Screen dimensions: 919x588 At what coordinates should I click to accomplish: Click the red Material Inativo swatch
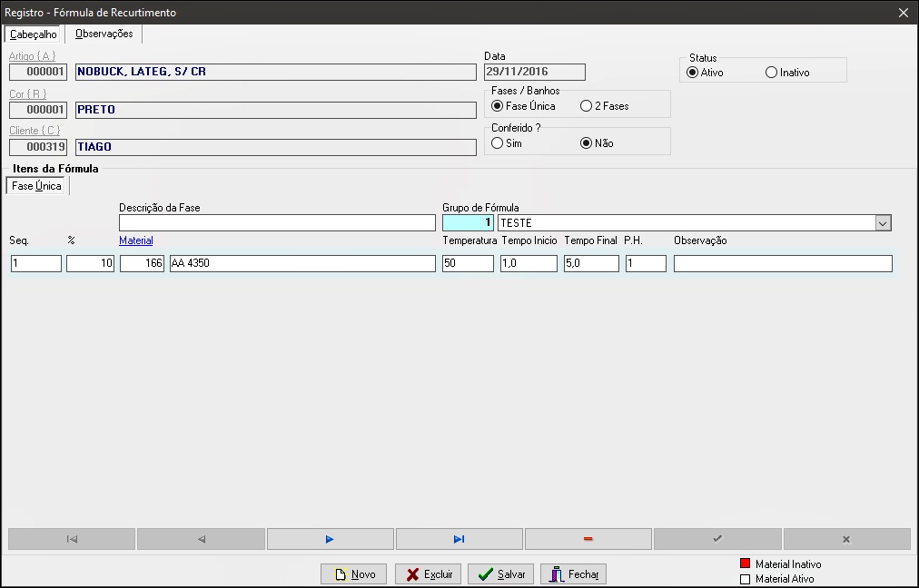[745, 563]
